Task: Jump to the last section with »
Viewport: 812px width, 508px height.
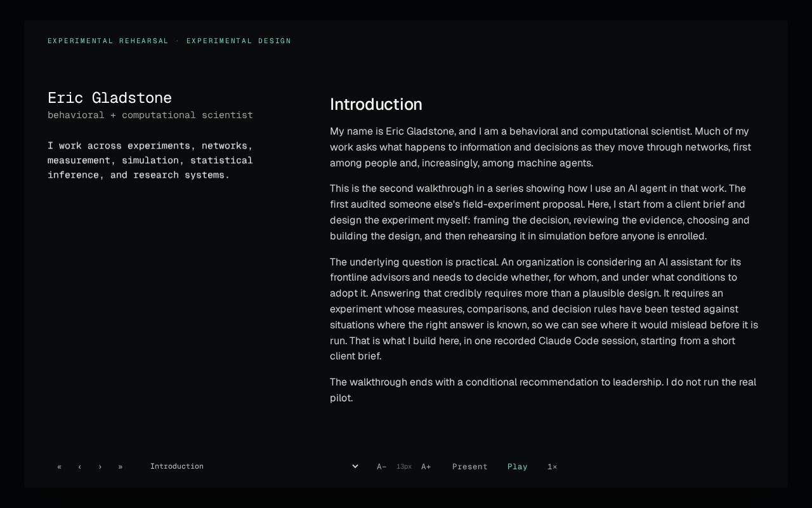Action: 121,467
